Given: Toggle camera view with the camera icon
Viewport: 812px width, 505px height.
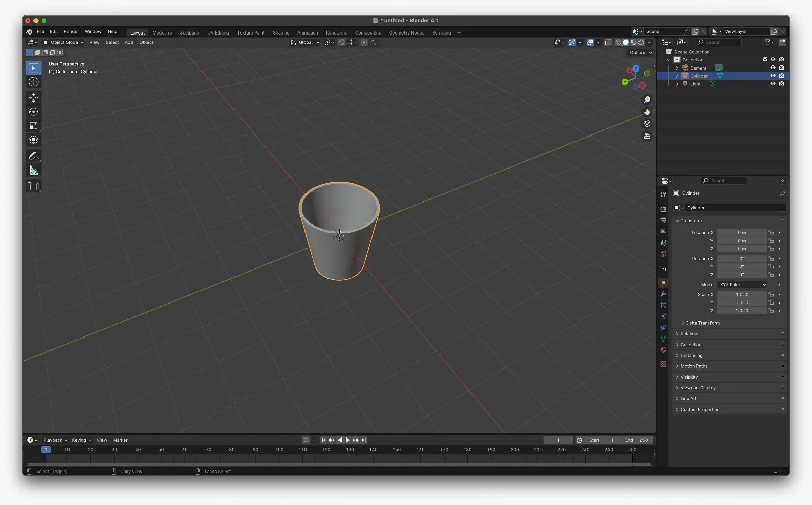Looking at the screenshot, I should [647, 124].
